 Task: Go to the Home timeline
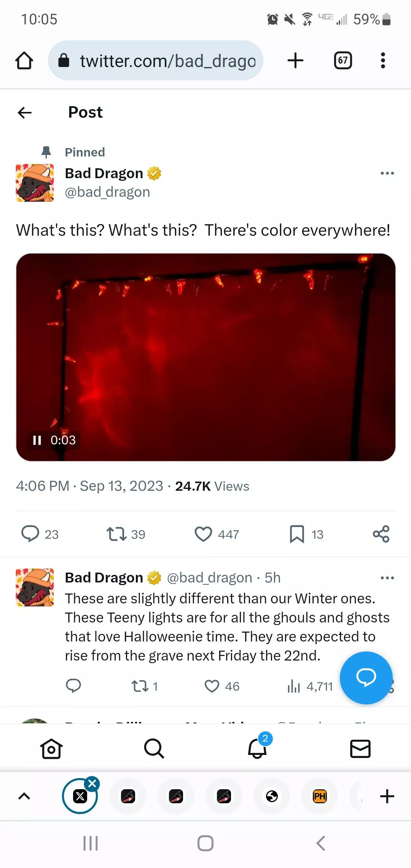(x=51, y=749)
